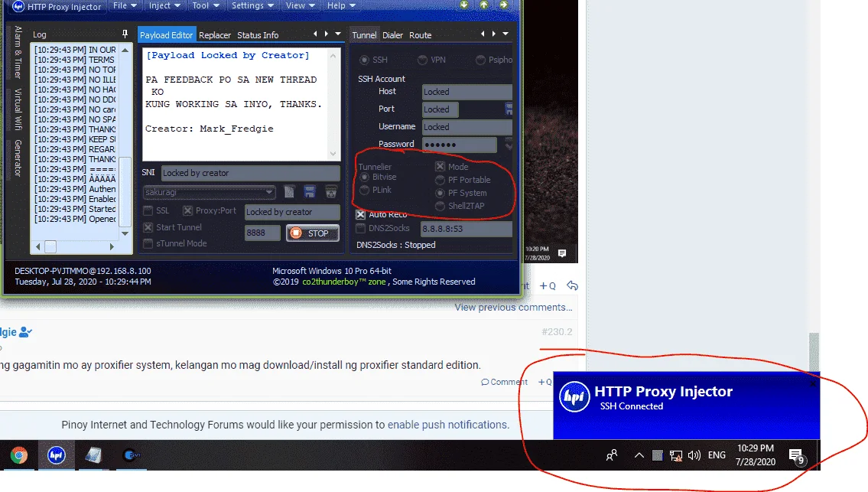The width and height of the screenshot is (868, 492).
Task: Switch to the Route tab
Action: coord(420,35)
